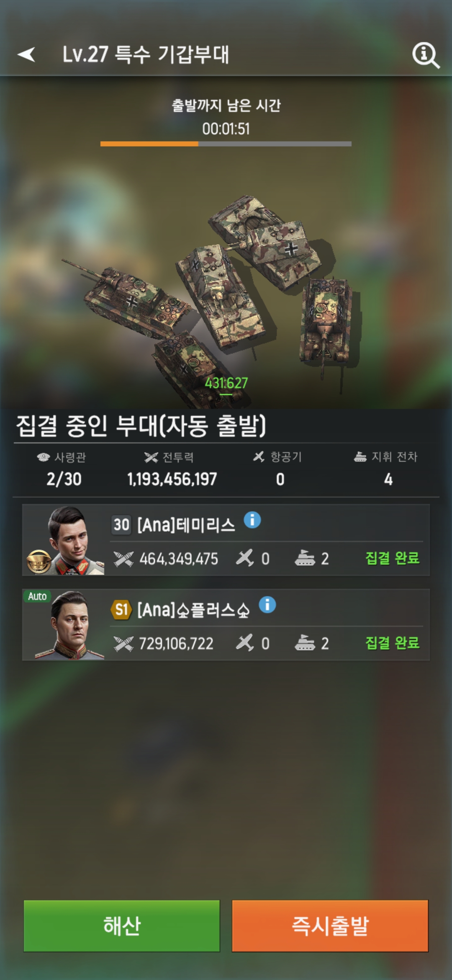Image resolution: width=452 pixels, height=980 pixels.
Task: Tap the S1 hexagon badge
Action: click(x=121, y=609)
